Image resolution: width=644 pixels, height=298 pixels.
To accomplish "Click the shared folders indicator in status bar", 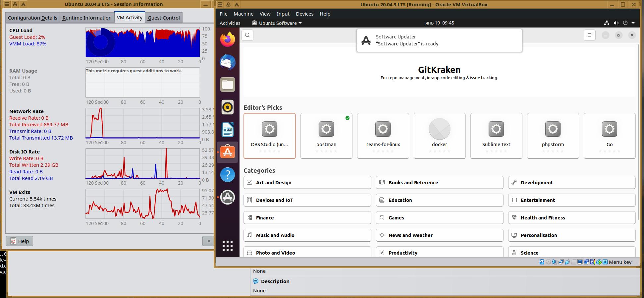I will 573,262.
